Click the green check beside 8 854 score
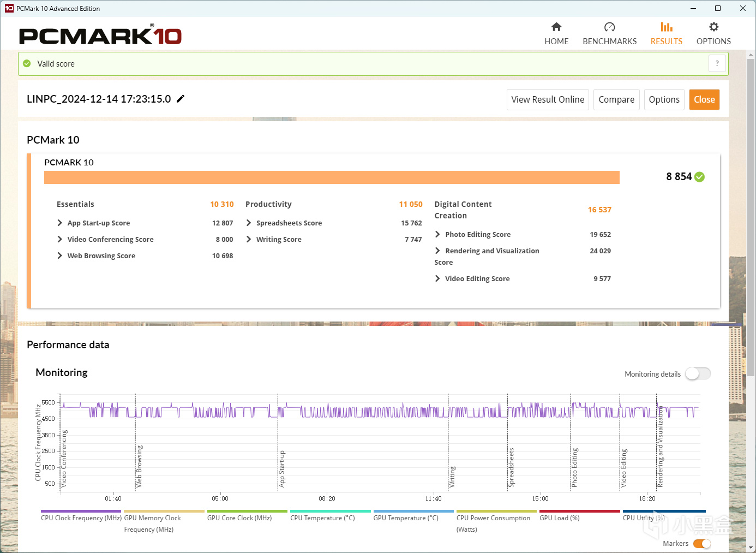Screen dimensions: 756x553 point(700,177)
